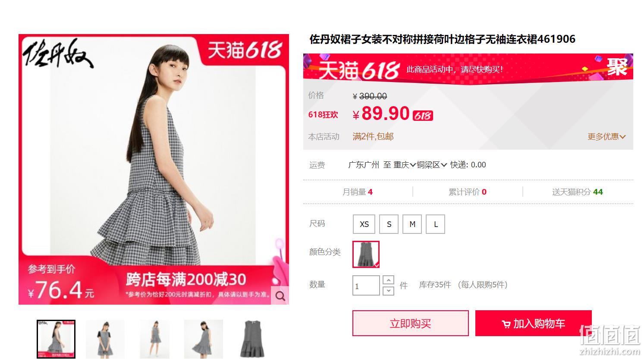This screenshot has width=644, height=359.
Task: Open the 铜梁区 district dropdown
Action: (x=432, y=165)
